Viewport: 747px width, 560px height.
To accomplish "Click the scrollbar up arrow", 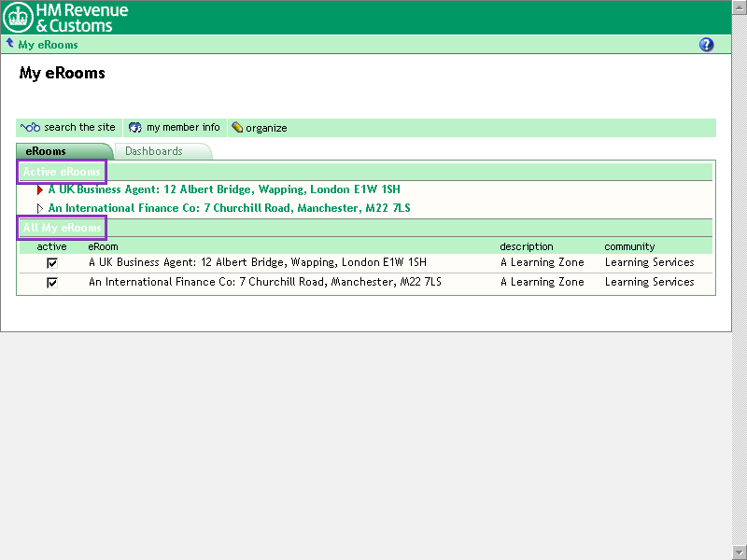I will click(x=739, y=7).
